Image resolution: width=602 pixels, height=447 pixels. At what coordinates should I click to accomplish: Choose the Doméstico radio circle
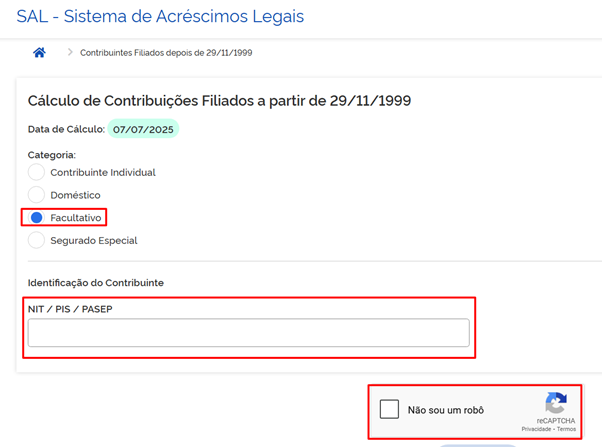36,195
